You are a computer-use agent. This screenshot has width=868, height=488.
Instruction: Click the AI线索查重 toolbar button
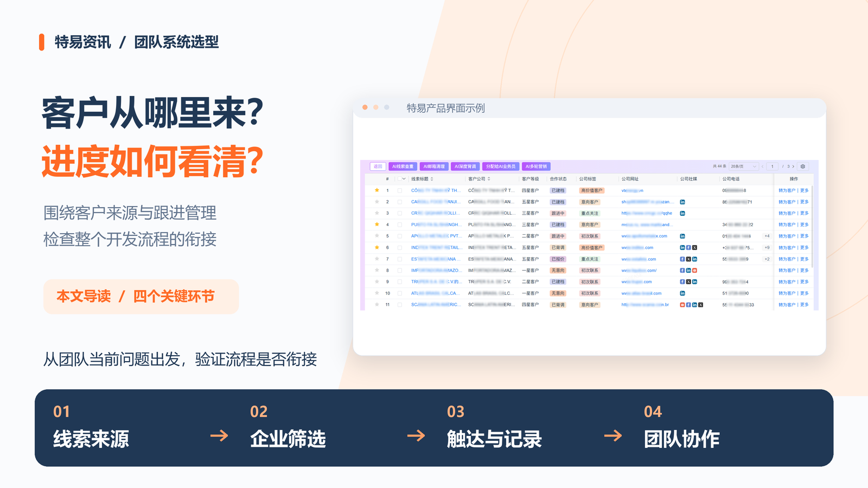[x=403, y=166]
